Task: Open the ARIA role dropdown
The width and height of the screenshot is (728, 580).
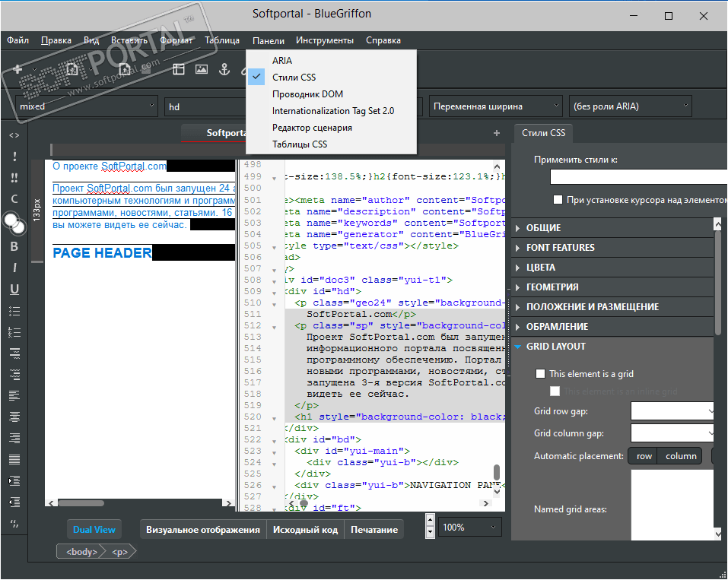Action: [x=631, y=106]
